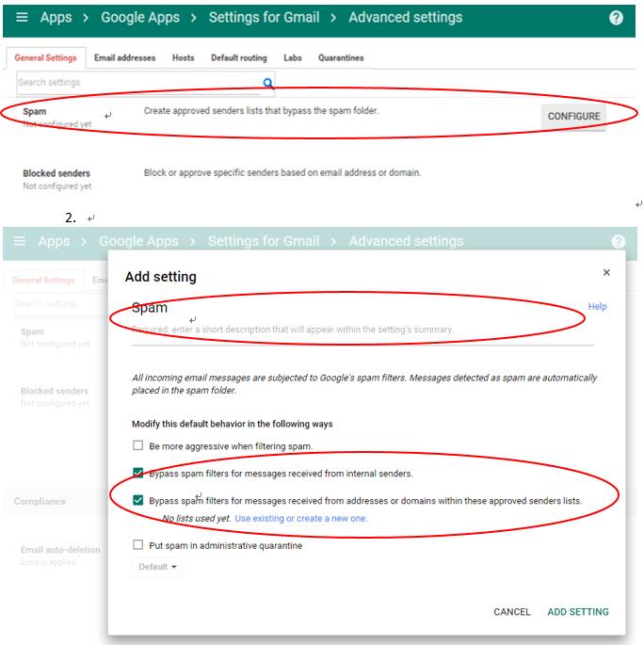Click Settings for Gmail breadcrumb in top header
Viewport: 644px width, 645px height.
264,17
